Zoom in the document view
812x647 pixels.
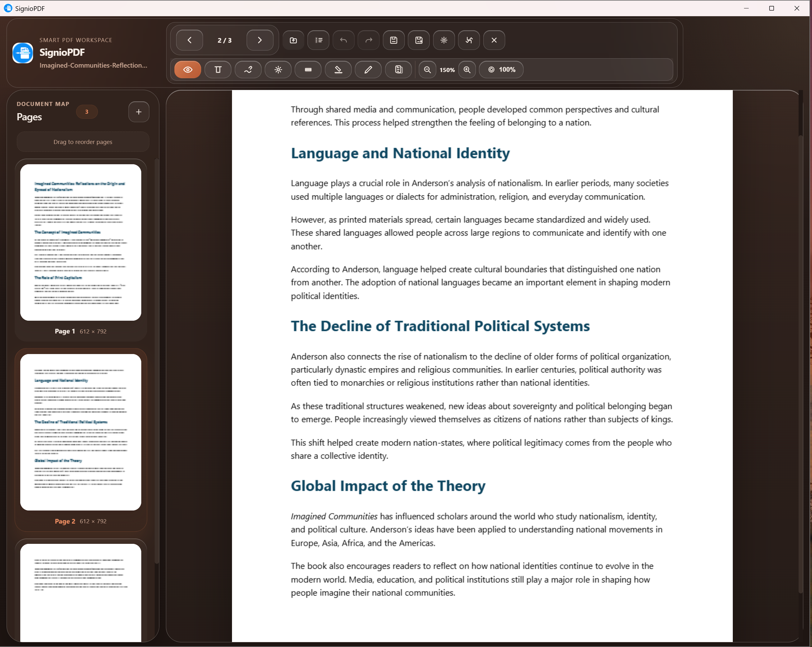coord(467,69)
